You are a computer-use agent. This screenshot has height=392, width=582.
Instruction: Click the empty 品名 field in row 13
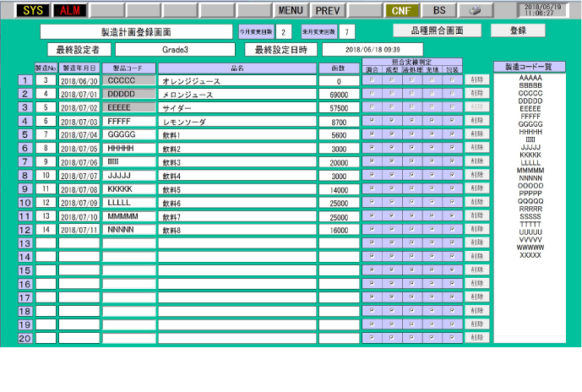click(237, 243)
